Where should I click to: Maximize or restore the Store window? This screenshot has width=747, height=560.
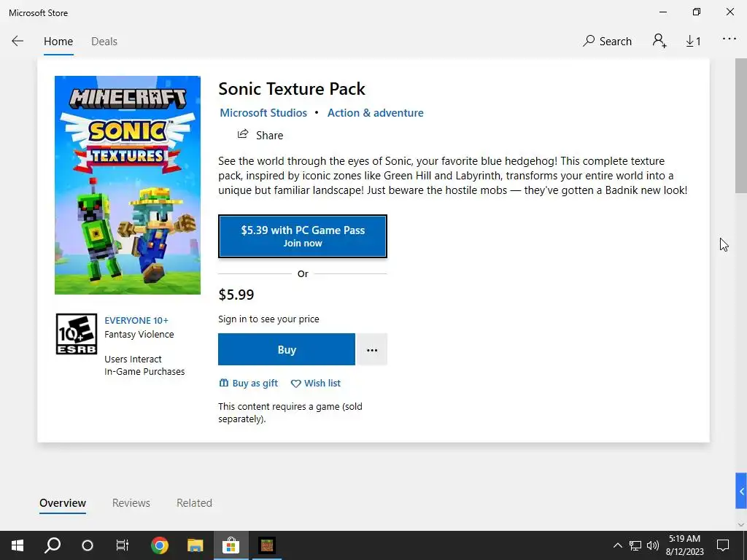(697, 12)
